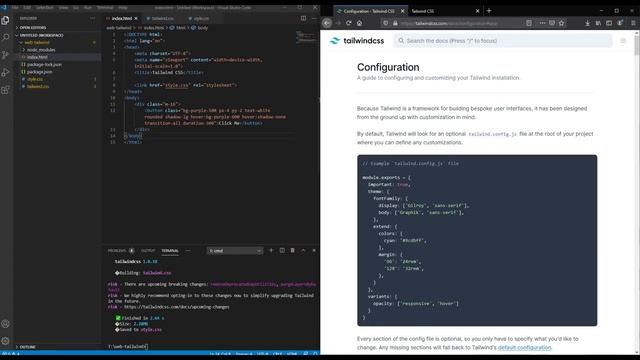This screenshot has width=640, height=360.
Task: Switch to the style.css editor tab
Action: point(202,18)
